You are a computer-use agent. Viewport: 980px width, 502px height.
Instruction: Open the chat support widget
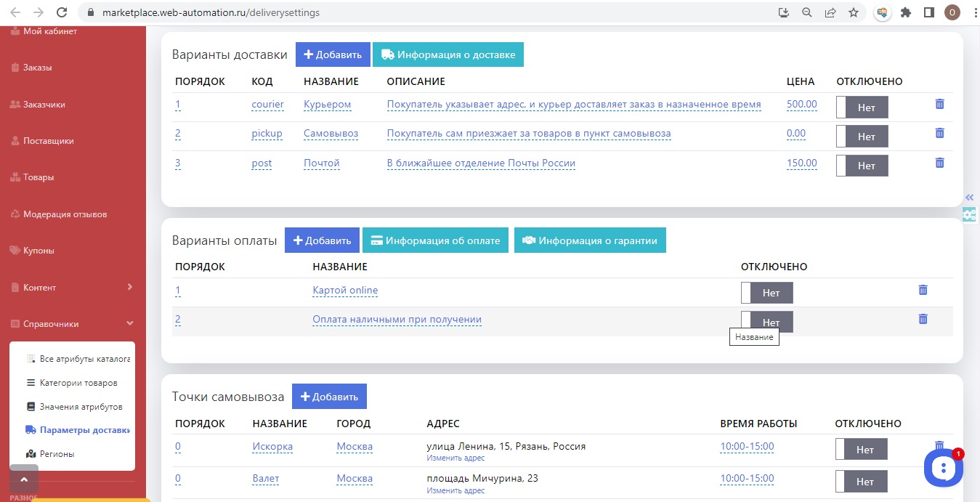click(x=943, y=468)
